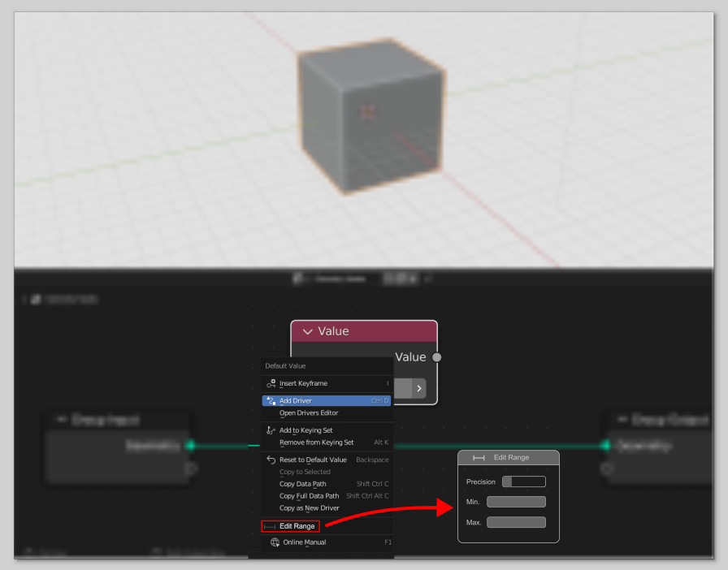728x570 pixels.
Task: Click the reset undo arrow icon
Action: click(x=271, y=460)
